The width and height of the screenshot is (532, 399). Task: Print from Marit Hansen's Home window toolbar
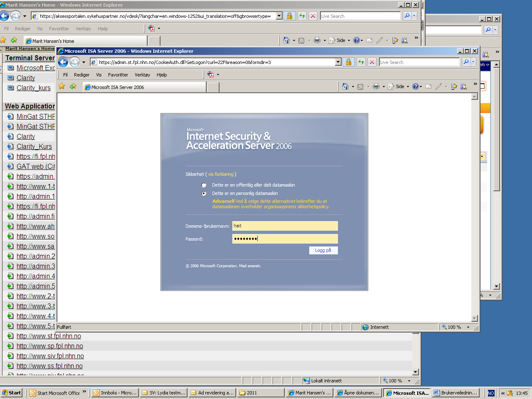[x=317, y=40]
